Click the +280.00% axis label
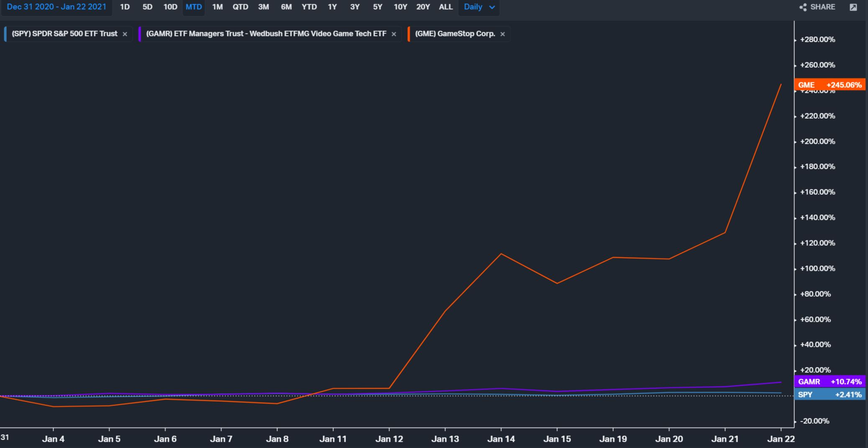The image size is (868, 448). [x=817, y=40]
